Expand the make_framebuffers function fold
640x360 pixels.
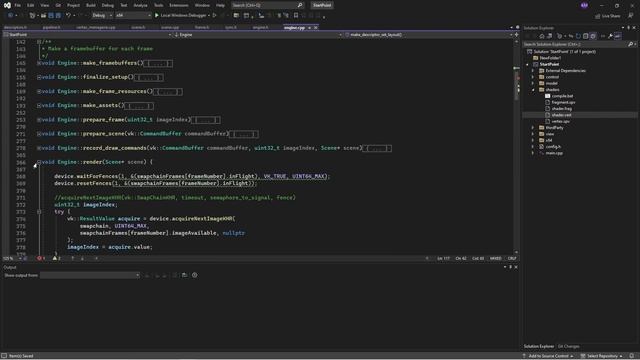pyautogui.click(x=39, y=63)
